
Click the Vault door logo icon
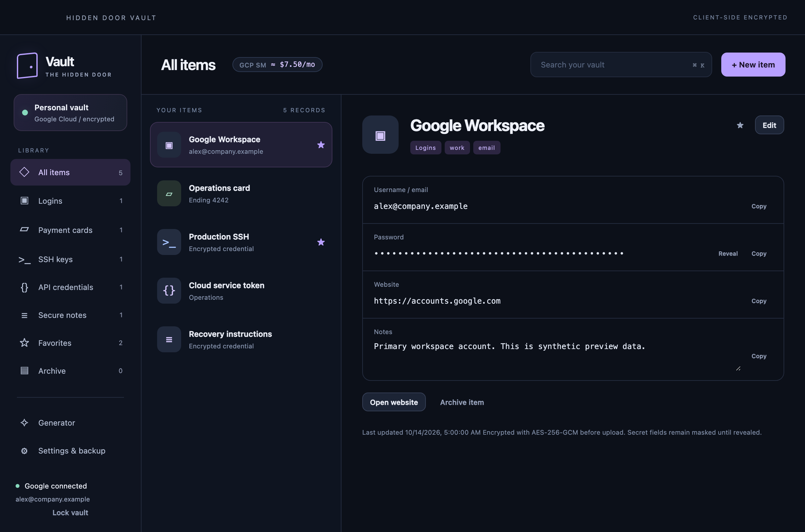point(27,66)
